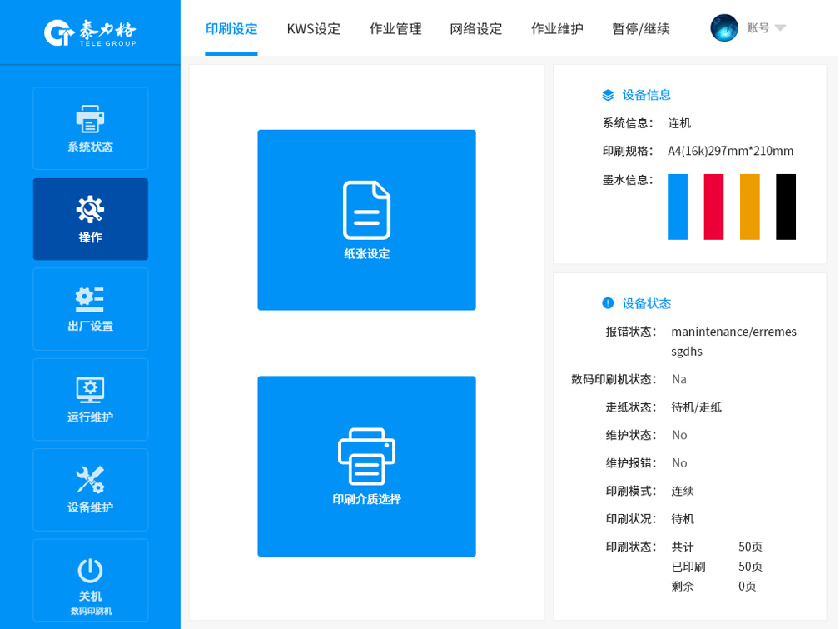Click the paper document icon in 纸张设定
840x629 pixels.
366,210
